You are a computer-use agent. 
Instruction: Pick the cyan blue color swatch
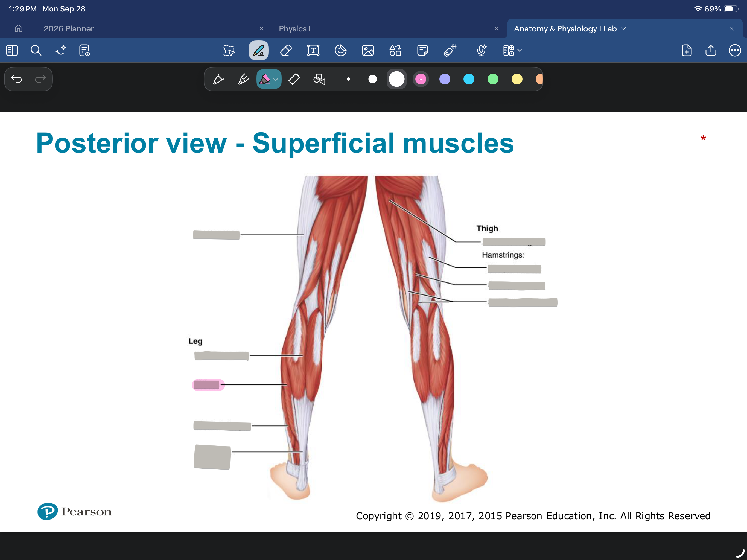pos(469,79)
